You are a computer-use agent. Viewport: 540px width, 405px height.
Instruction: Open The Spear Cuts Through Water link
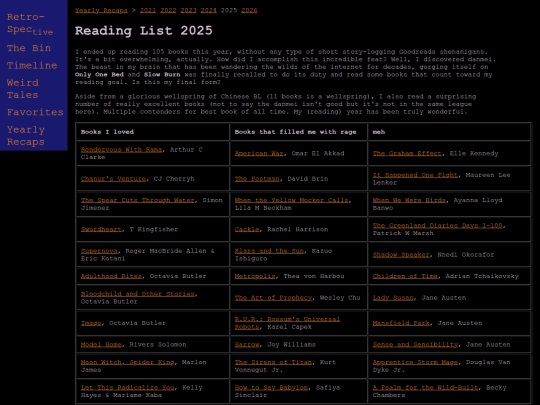coord(138,200)
